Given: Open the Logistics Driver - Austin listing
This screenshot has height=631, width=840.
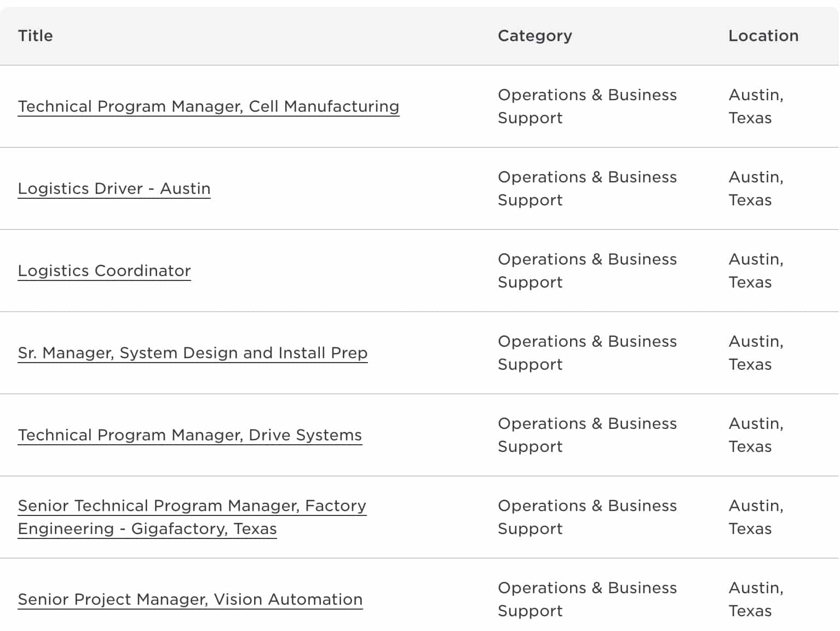Looking at the screenshot, I should [x=114, y=188].
